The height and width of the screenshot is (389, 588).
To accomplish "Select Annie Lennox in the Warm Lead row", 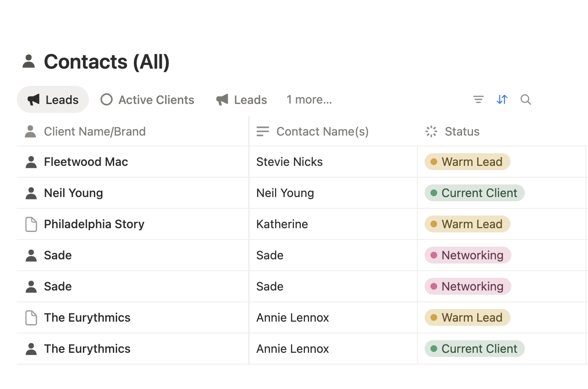I will click(x=333, y=317).
